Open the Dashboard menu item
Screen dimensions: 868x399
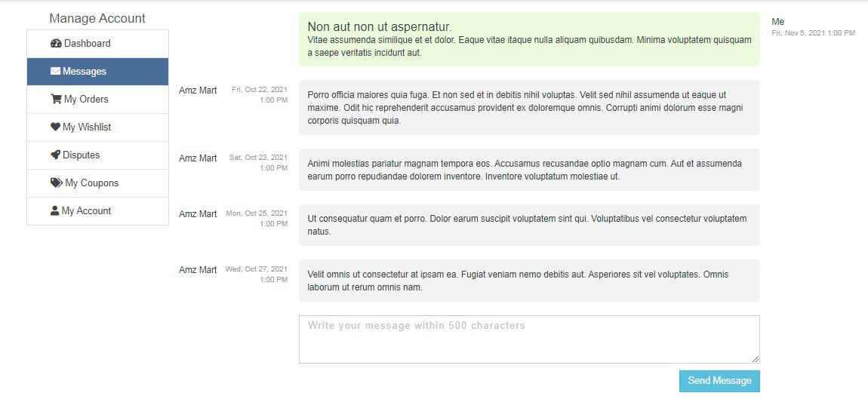97,44
